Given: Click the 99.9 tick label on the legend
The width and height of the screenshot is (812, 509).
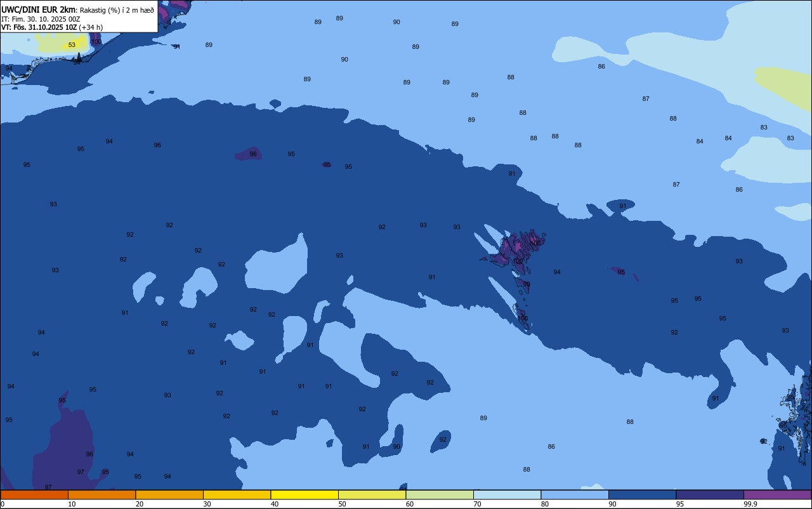Looking at the screenshot, I should pos(750,504).
